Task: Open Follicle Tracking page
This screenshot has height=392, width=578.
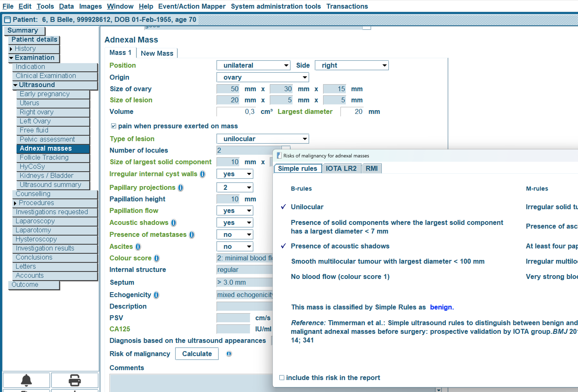Action: coord(53,157)
